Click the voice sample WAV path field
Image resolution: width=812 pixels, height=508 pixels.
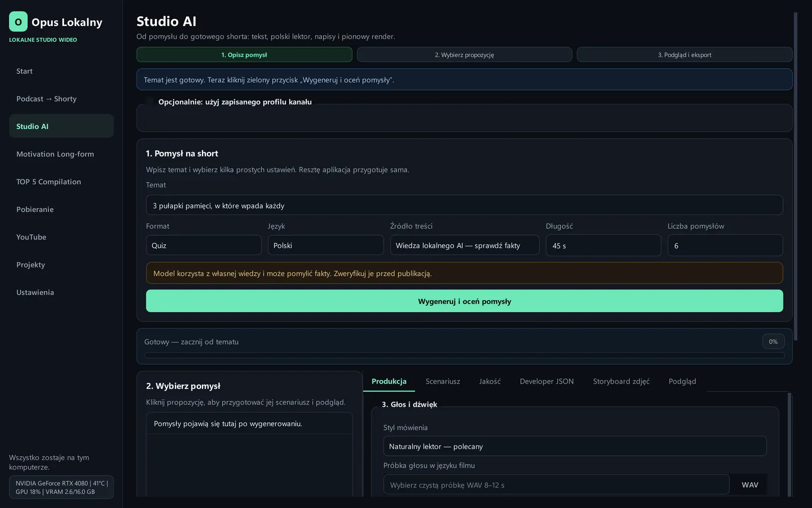pyautogui.click(x=556, y=485)
